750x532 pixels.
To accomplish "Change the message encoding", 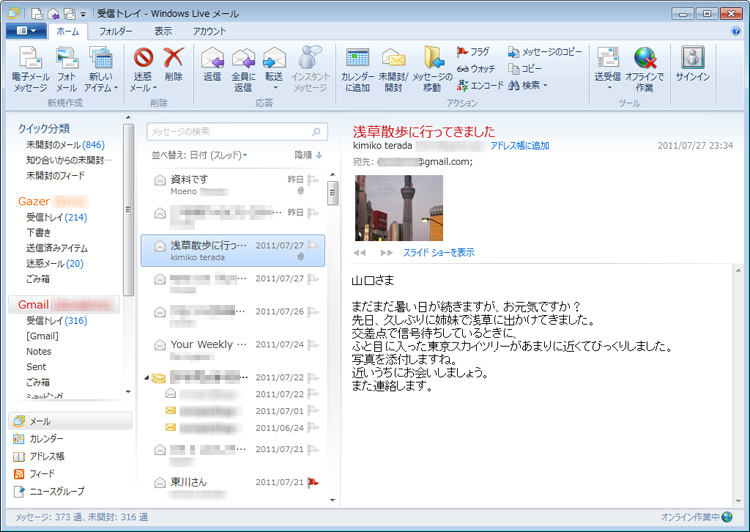I will pyautogui.click(x=480, y=85).
